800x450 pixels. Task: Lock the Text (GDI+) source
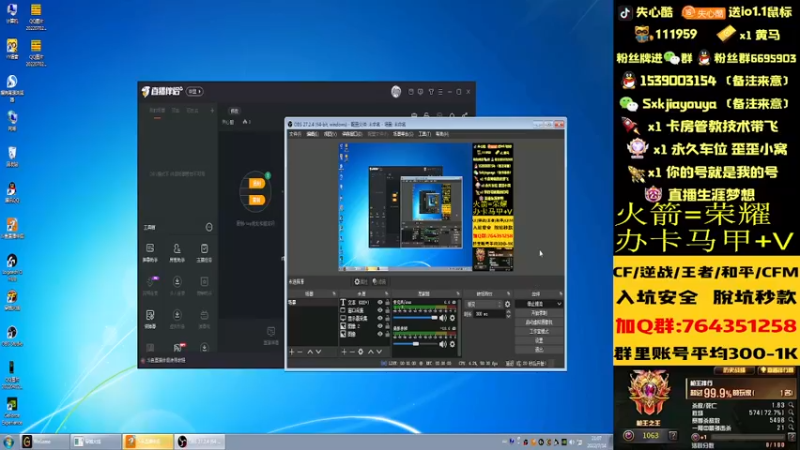click(x=387, y=303)
